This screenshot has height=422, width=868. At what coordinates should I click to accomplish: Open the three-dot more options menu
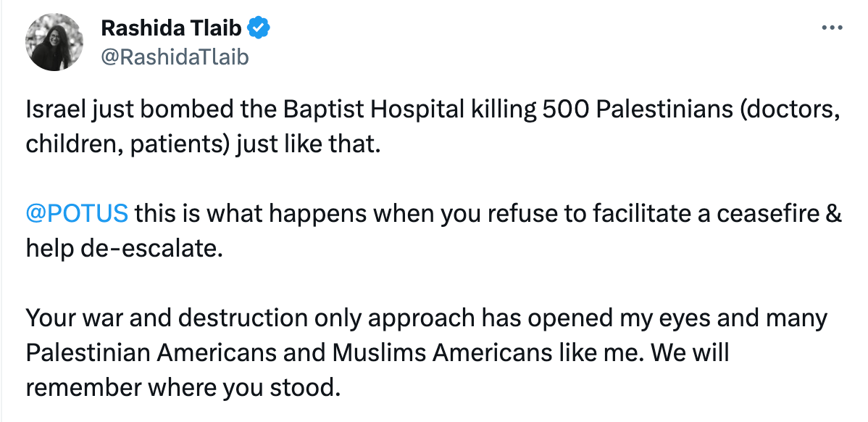(830, 28)
